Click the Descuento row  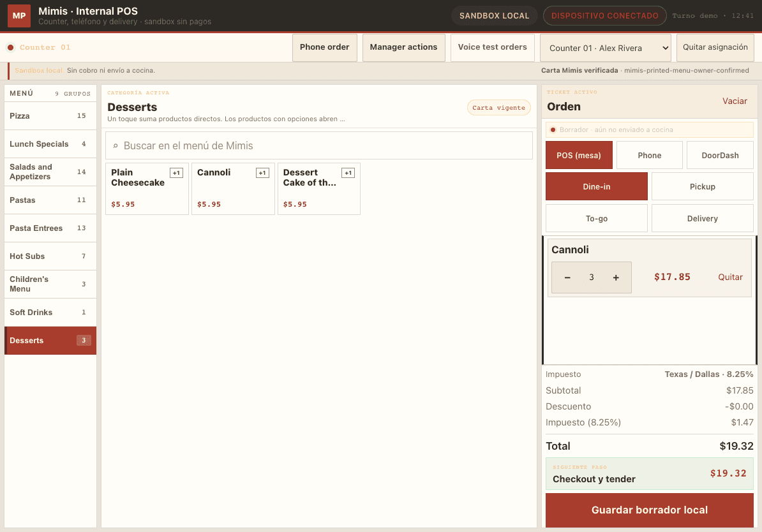tap(649, 406)
